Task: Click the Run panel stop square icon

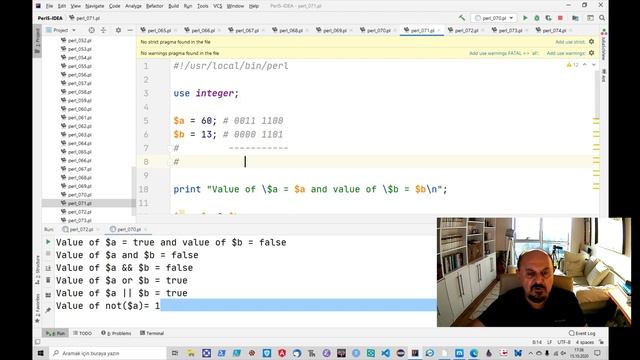Action: pyautogui.click(x=48, y=253)
